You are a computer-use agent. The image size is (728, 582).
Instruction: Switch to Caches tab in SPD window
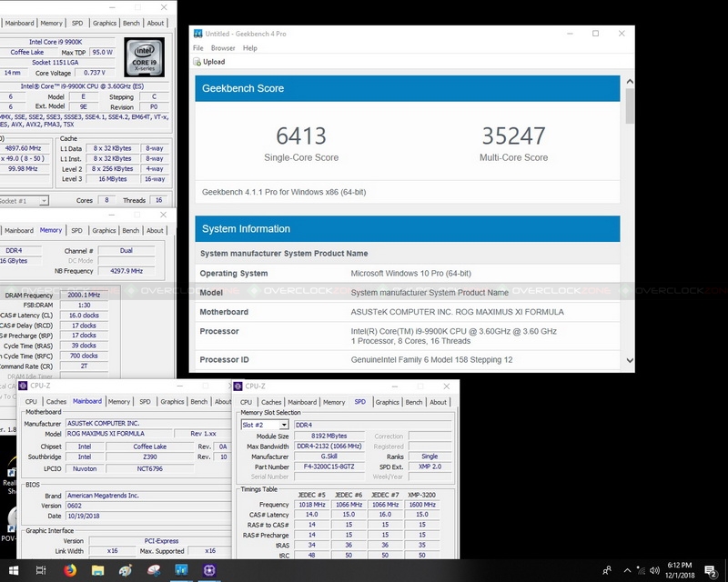pos(271,402)
